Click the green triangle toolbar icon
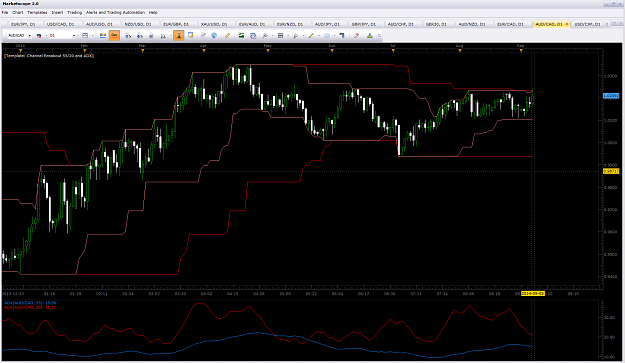 pos(369,35)
